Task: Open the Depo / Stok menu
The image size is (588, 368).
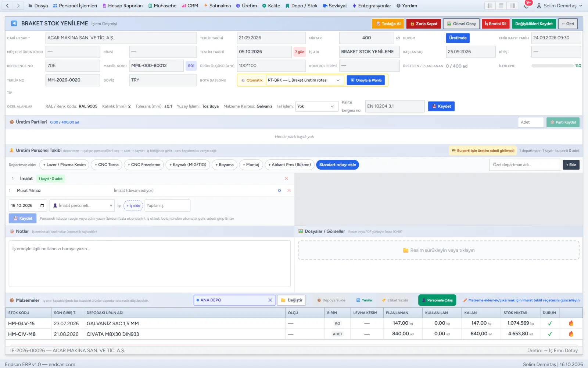Action: pos(301,6)
